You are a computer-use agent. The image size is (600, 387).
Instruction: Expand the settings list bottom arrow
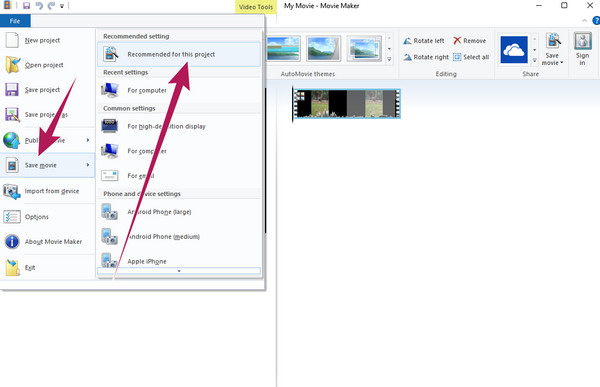click(179, 271)
